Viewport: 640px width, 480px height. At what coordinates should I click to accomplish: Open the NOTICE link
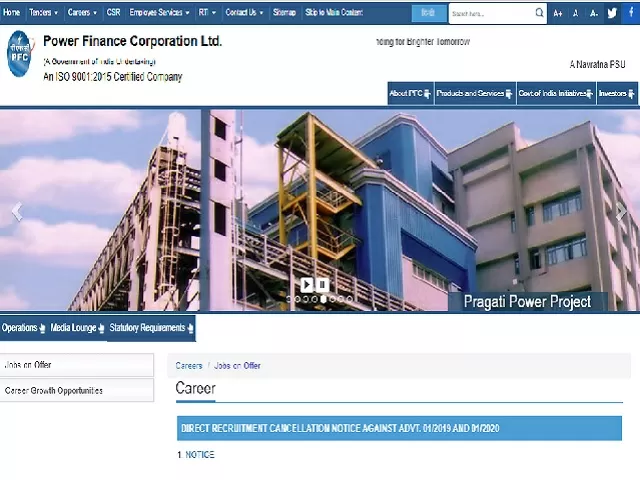pos(200,455)
